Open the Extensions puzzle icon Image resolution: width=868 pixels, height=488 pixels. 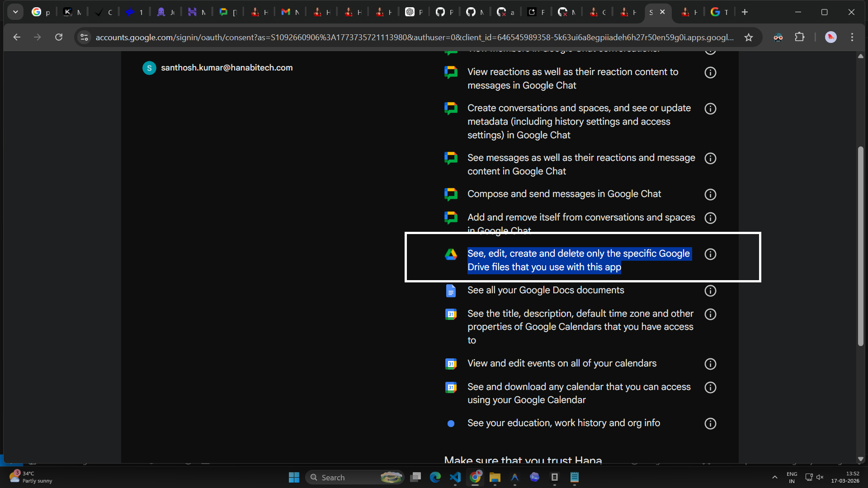(x=799, y=38)
